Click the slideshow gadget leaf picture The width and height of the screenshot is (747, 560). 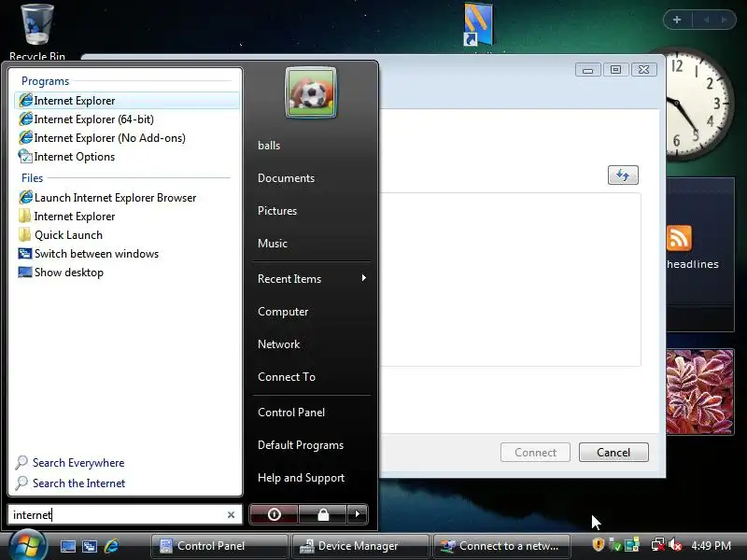(x=699, y=392)
